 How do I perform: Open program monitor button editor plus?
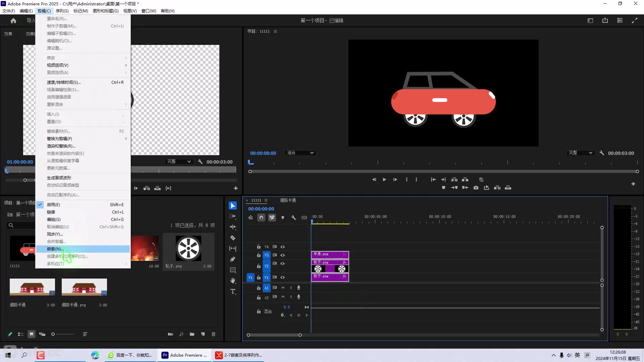pyautogui.click(x=633, y=184)
